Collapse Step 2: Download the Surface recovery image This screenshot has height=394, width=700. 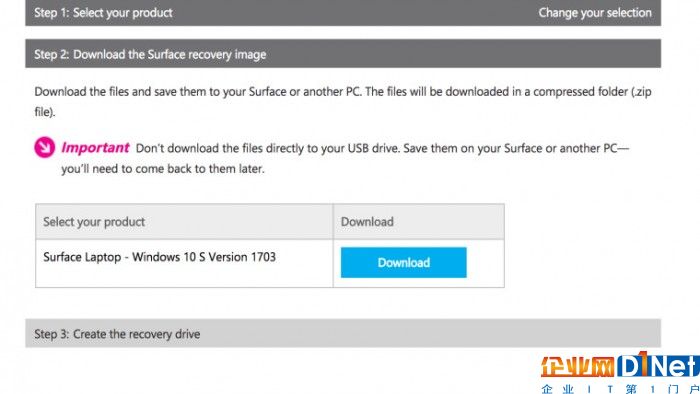pos(343,54)
